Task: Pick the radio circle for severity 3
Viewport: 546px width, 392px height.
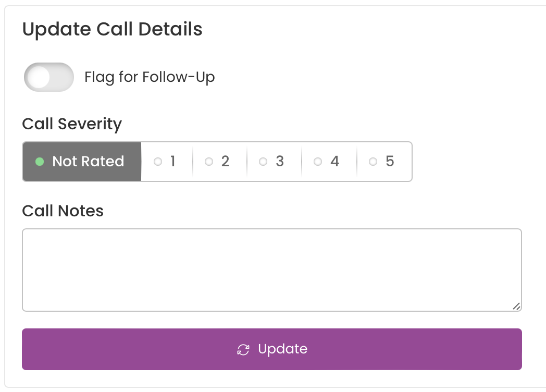Action: 263,162
